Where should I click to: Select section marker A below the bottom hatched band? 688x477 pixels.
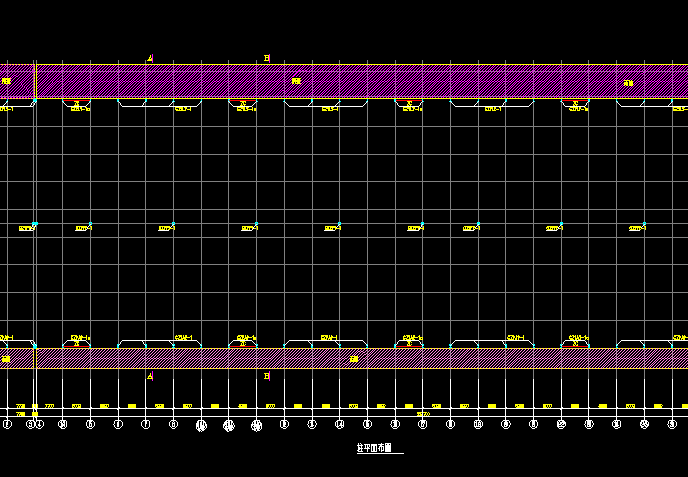click(150, 377)
